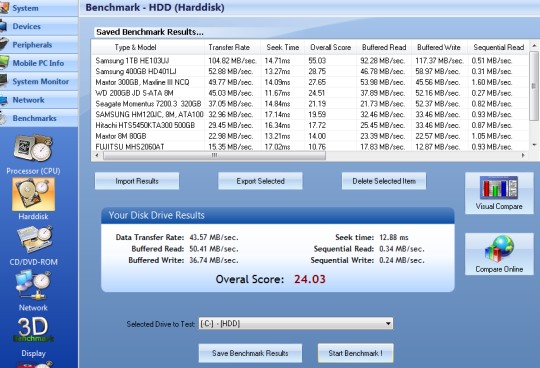This screenshot has height=368, width=540.
Task: Select the Maxtor 8M 80GB row
Action: 310,136
